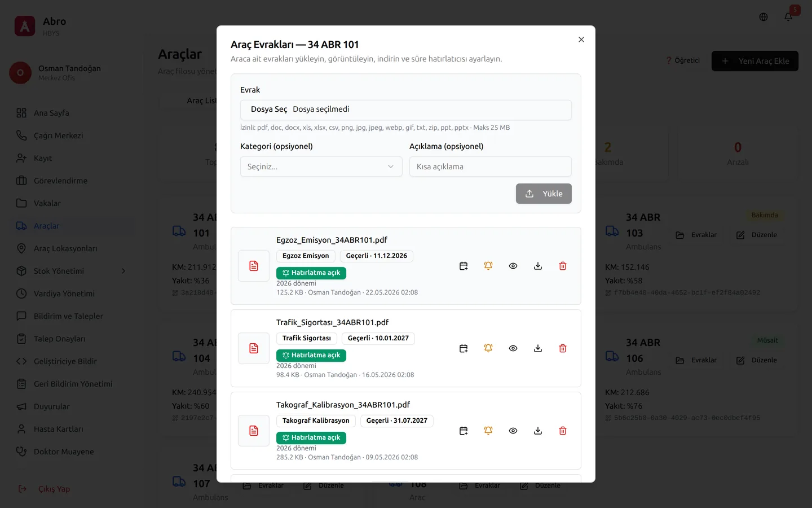The width and height of the screenshot is (812, 508).
Task: Click red file icon of Egzoz Emisyon document
Action: tap(254, 266)
